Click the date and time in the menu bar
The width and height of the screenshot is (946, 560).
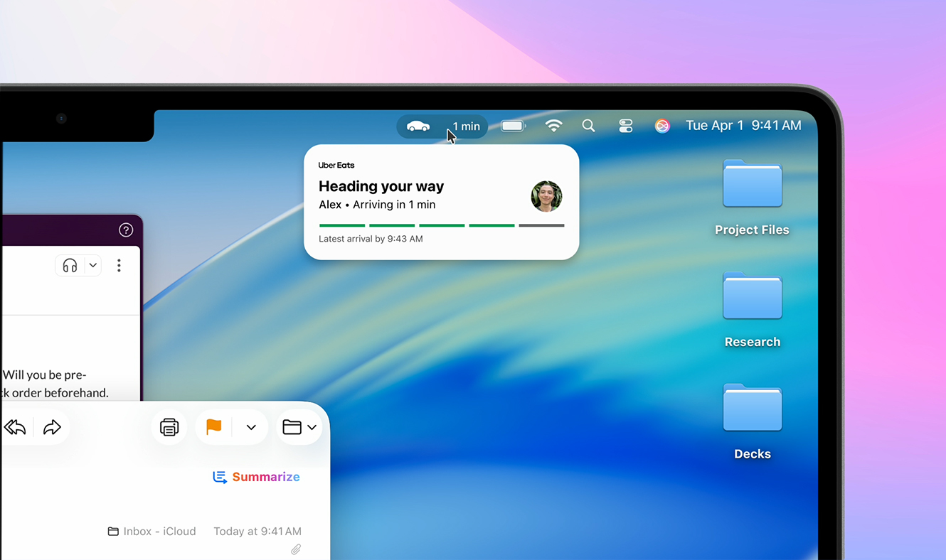(x=743, y=126)
